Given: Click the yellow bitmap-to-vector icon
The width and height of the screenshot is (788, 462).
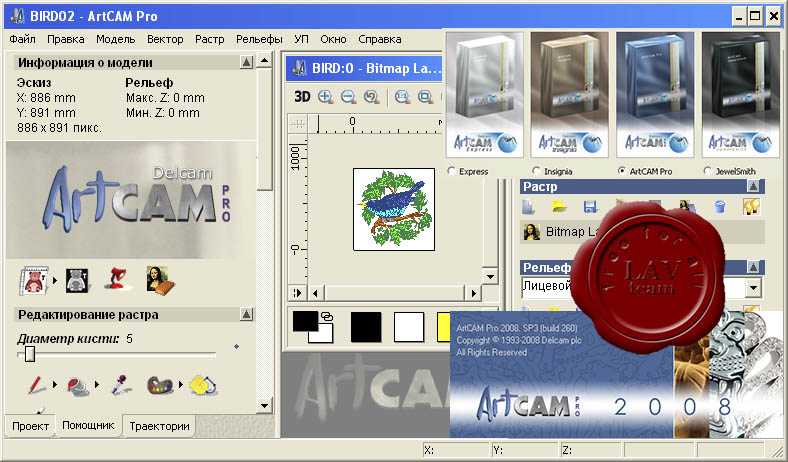Looking at the screenshot, I should coord(203,385).
